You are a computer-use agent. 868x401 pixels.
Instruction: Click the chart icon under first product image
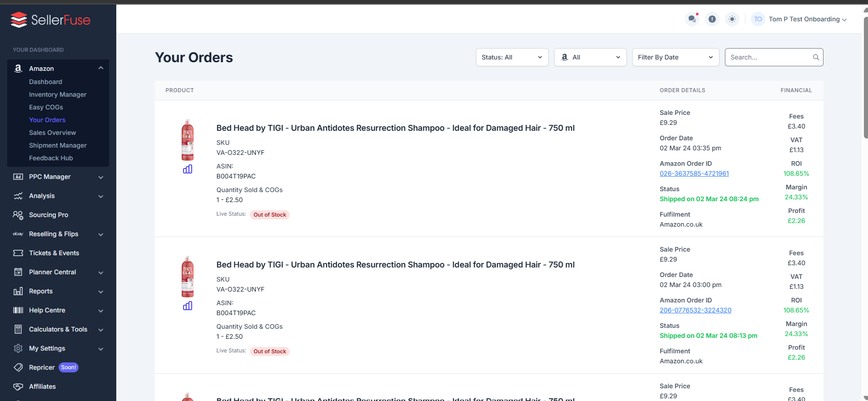click(188, 169)
